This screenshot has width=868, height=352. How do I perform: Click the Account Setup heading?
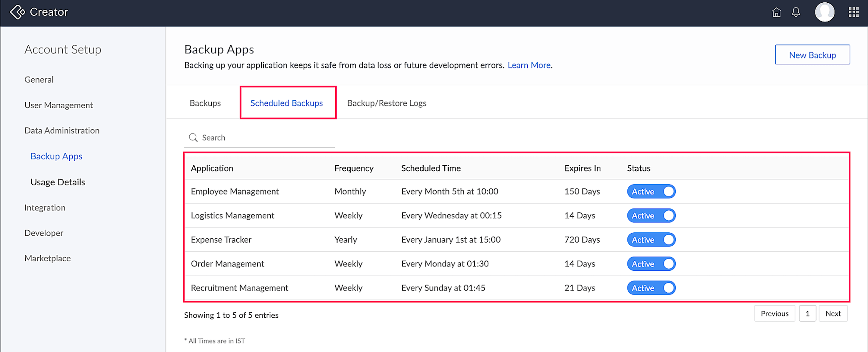(63, 49)
